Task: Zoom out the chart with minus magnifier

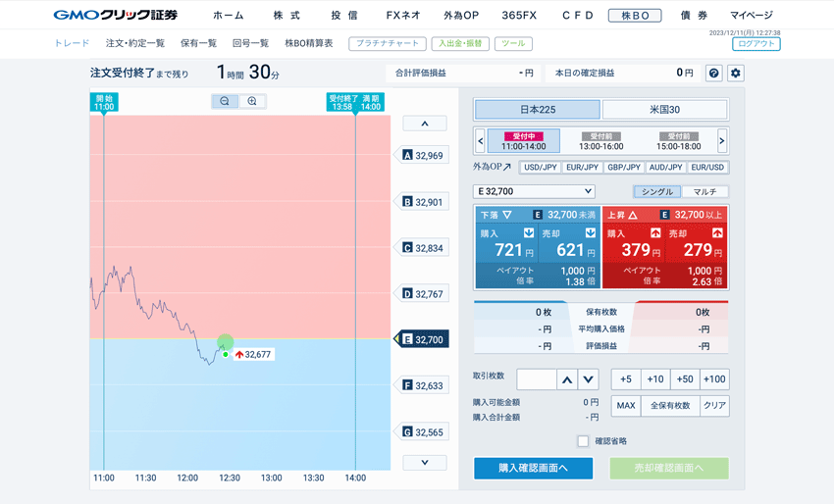Action: pos(225,101)
